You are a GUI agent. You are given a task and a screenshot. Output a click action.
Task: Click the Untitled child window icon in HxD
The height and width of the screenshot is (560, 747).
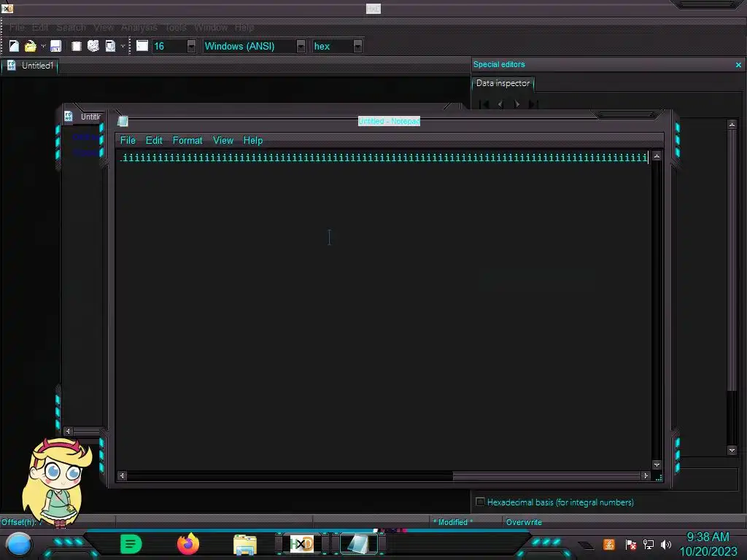click(69, 116)
